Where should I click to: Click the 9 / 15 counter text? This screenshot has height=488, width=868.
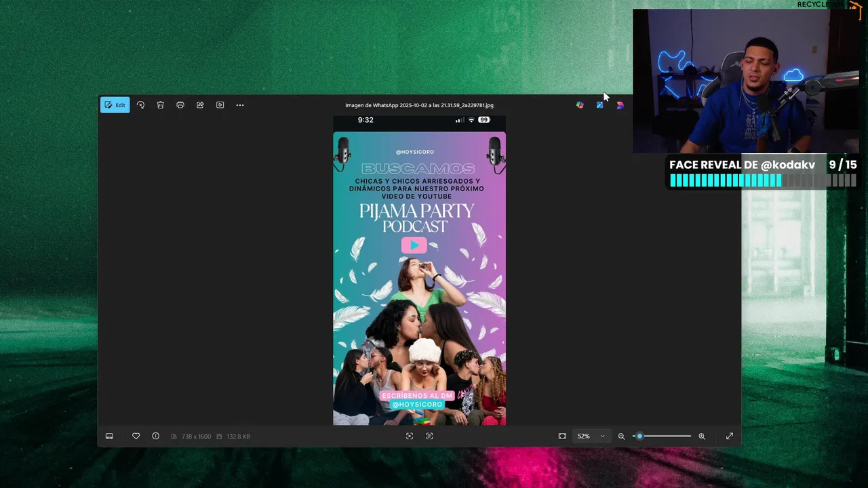pos(843,165)
